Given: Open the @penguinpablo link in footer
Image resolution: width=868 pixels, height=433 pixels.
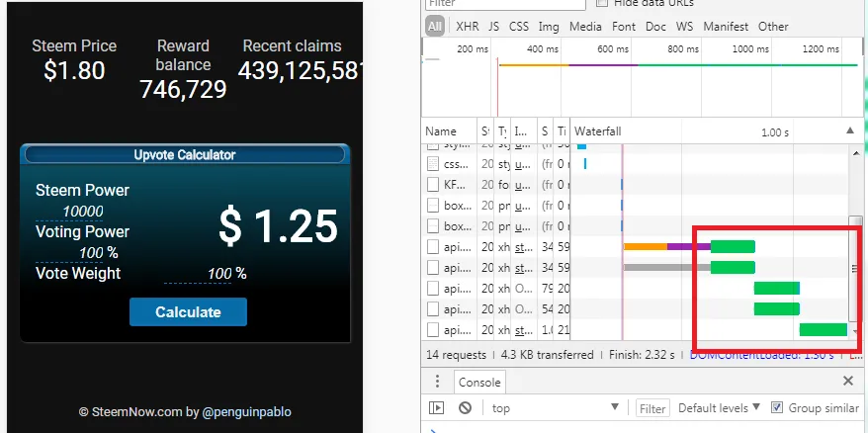Looking at the screenshot, I should [x=247, y=412].
